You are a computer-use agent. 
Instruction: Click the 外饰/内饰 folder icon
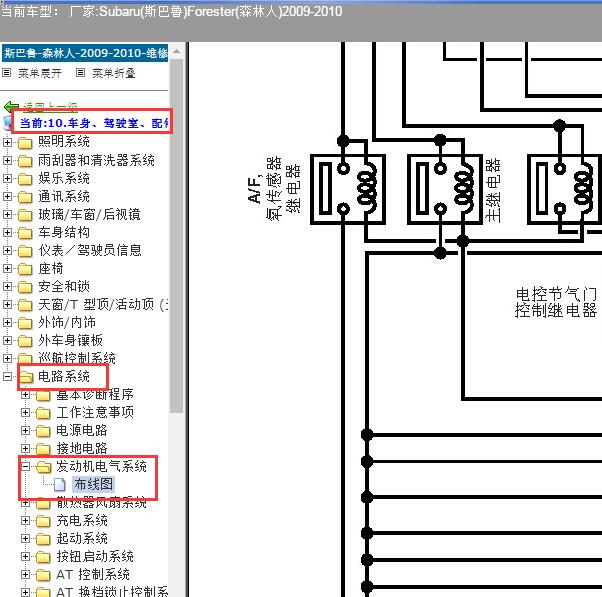point(25,323)
